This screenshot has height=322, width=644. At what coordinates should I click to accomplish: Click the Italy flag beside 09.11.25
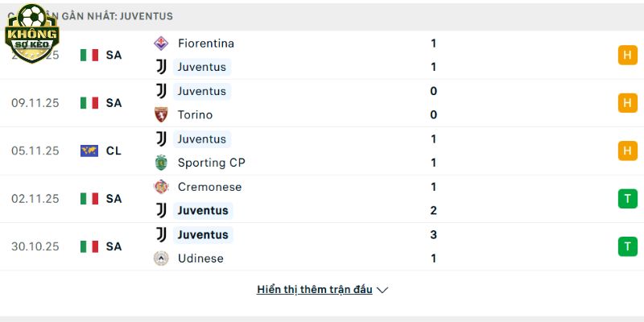click(x=89, y=103)
